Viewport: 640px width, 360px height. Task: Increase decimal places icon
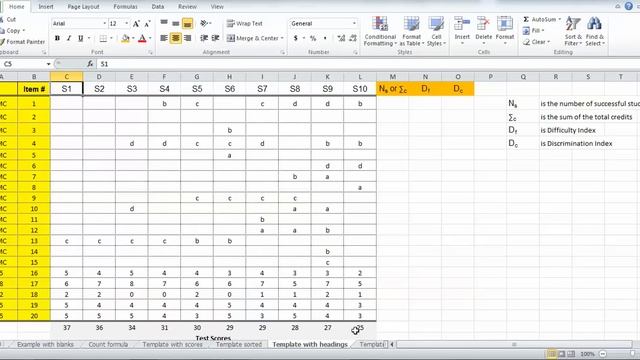click(341, 38)
